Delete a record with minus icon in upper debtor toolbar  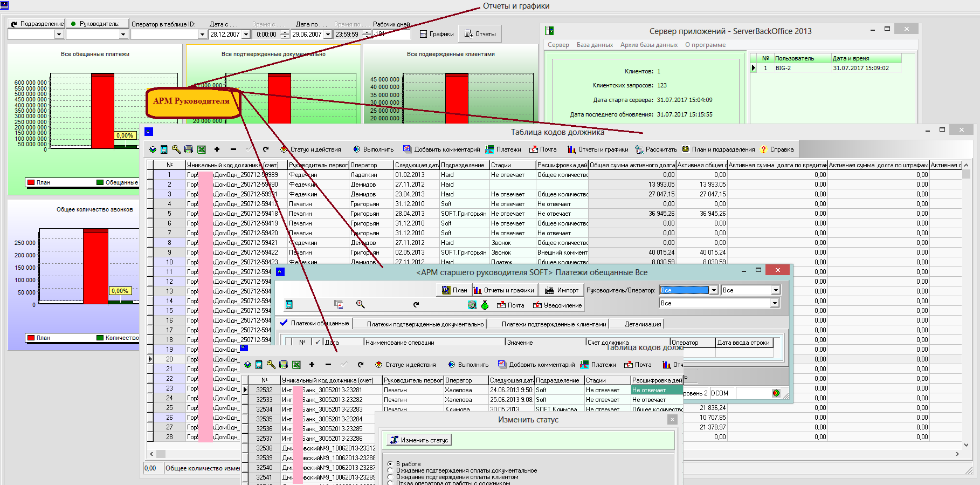233,149
